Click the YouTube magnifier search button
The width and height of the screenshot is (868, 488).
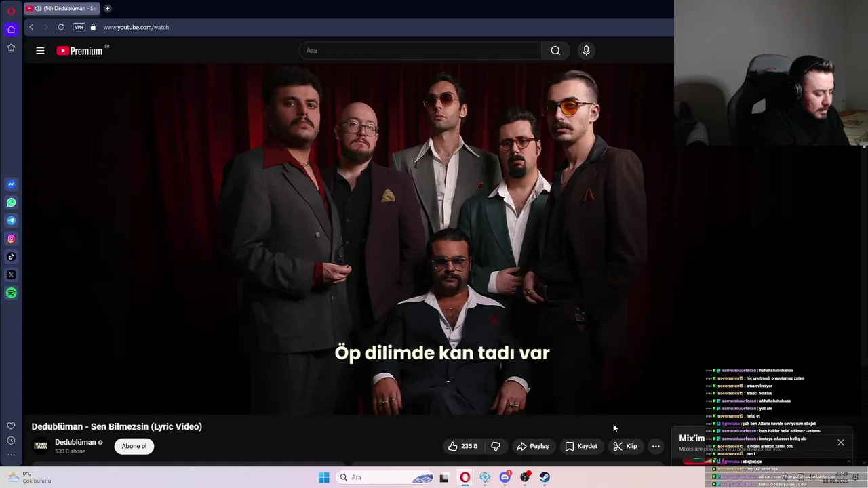coord(555,51)
